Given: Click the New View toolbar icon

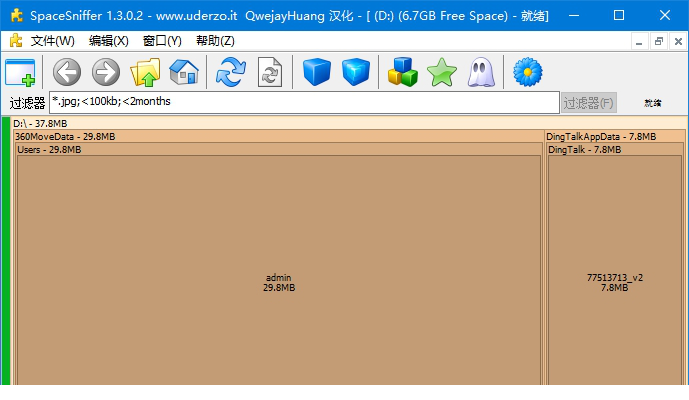Looking at the screenshot, I should click(x=20, y=72).
